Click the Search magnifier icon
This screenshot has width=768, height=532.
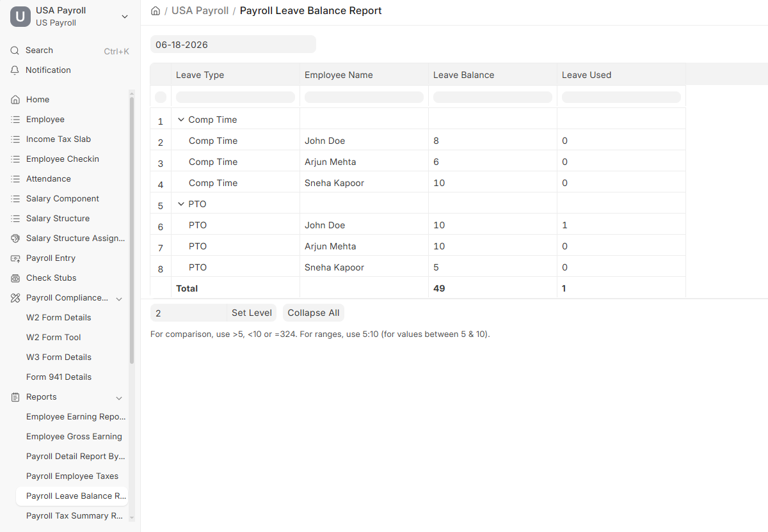pos(15,51)
